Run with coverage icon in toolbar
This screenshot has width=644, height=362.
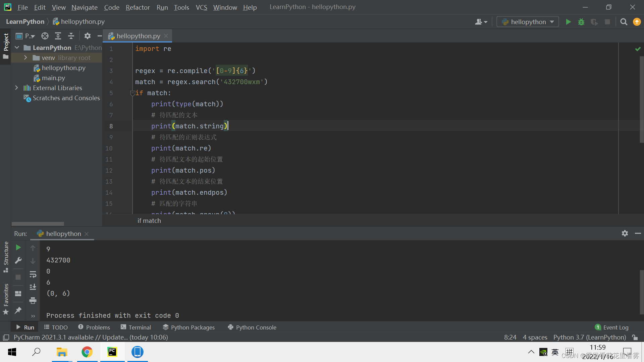(x=594, y=22)
